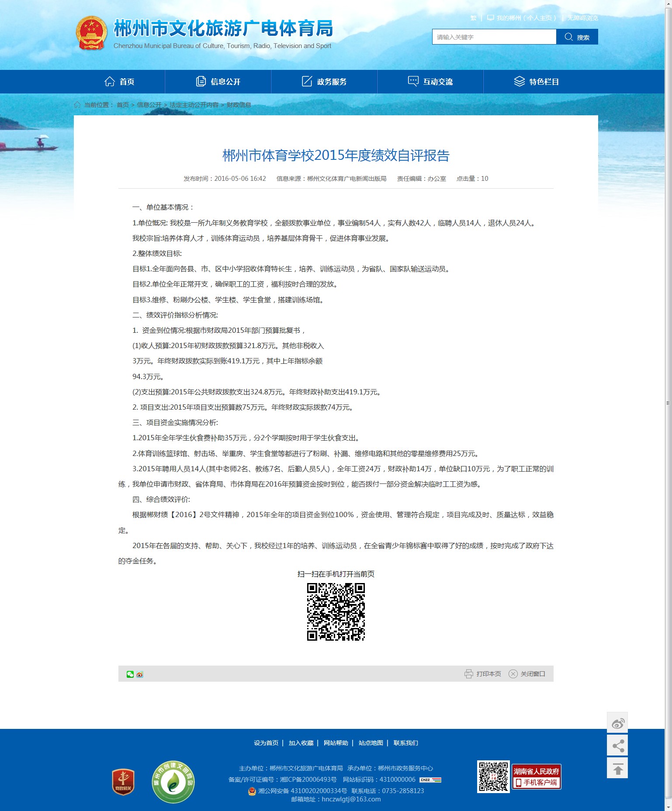Click 站点地图 footer link
The image size is (672, 811).
tap(371, 743)
